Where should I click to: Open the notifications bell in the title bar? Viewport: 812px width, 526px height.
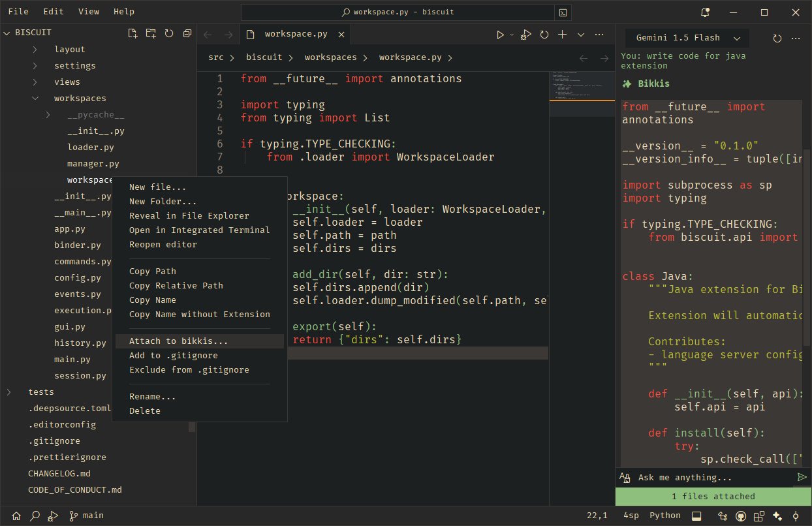click(x=705, y=12)
